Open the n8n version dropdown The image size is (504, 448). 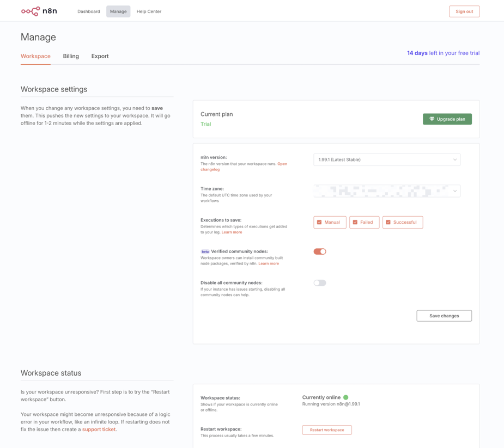[387, 159]
